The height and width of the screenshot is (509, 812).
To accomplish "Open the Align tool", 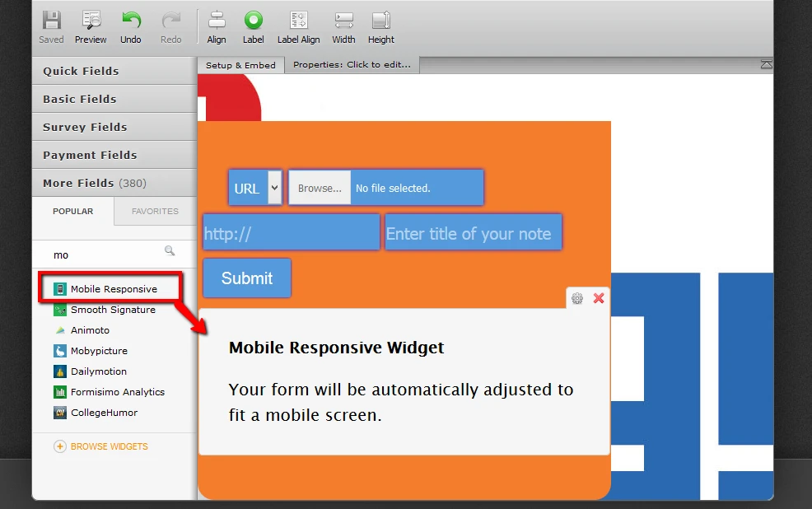I will 216,26.
